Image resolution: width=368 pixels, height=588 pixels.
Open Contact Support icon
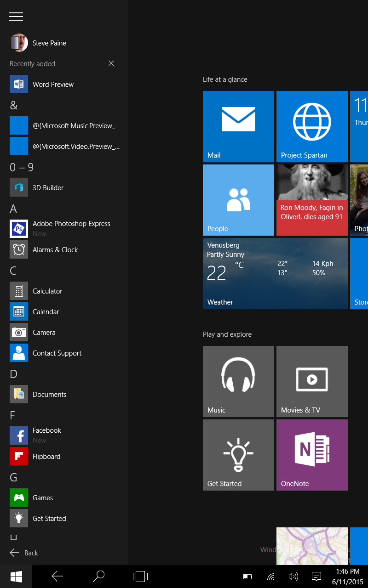tap(19, 353)
